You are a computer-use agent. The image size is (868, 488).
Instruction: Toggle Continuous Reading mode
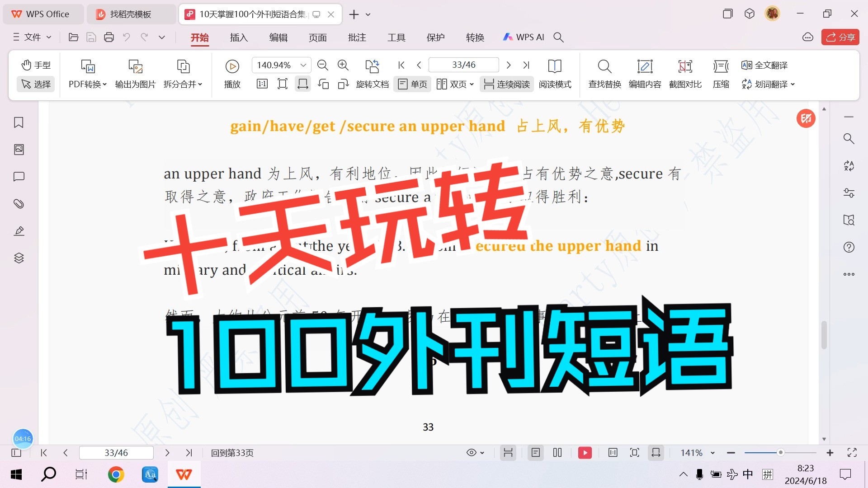(x=506, y=84)
